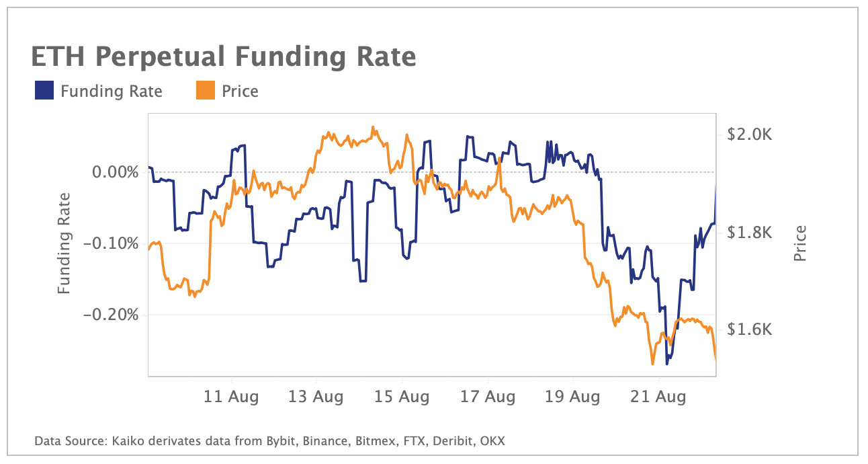Click the vertical Price axis title

[x=799, y=243]
